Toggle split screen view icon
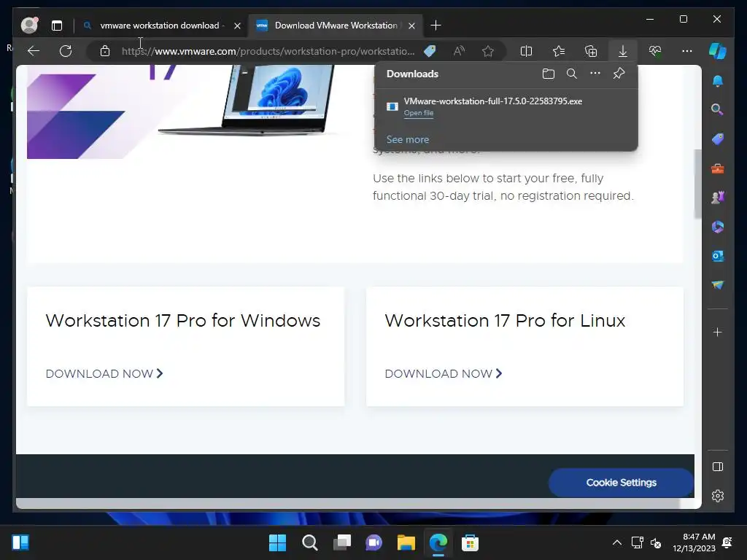This screenshot has width=747, height=560. [526, 51]
